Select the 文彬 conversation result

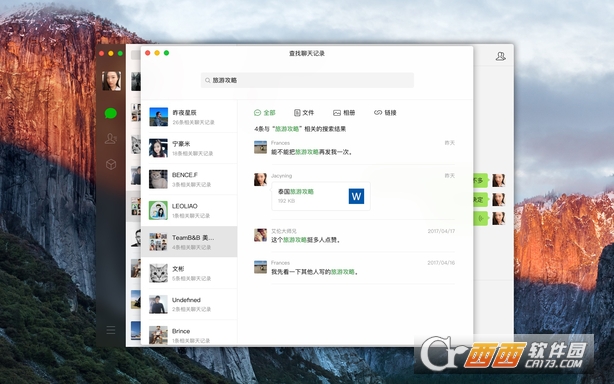pyautogui.click(x=189, y=273)
